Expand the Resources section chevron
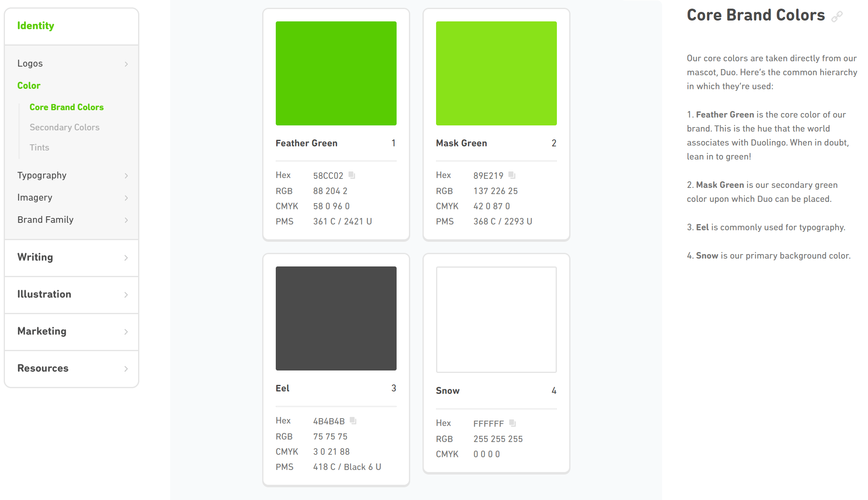The image size is (868, 500). pos(126,368)
